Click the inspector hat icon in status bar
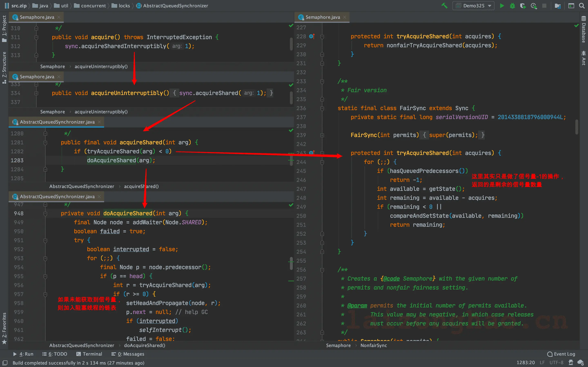Screen dimensions: 588x367 [x=571, y=362]
